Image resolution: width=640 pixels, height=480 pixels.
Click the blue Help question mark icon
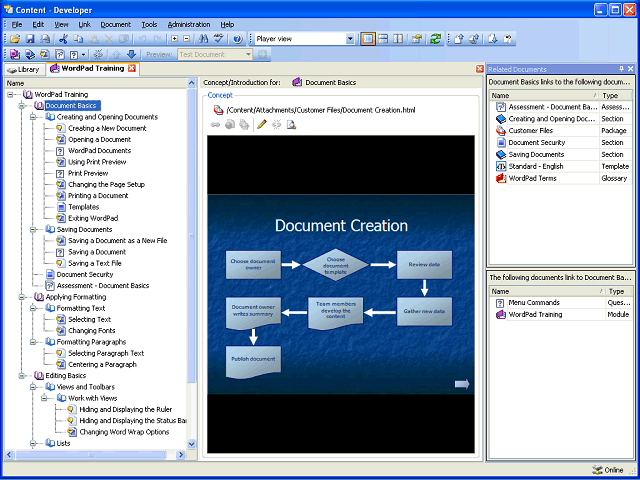[237, 39]
